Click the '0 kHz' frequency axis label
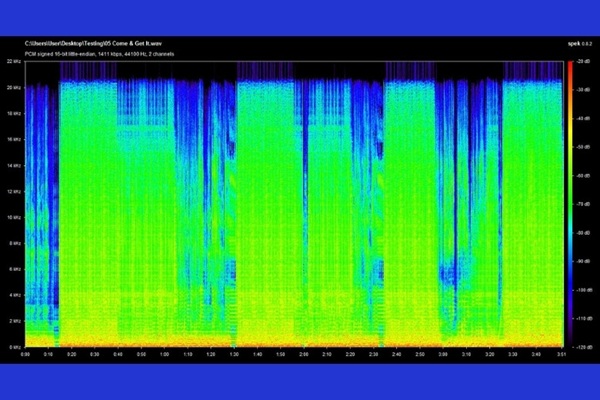 [15, 347]
